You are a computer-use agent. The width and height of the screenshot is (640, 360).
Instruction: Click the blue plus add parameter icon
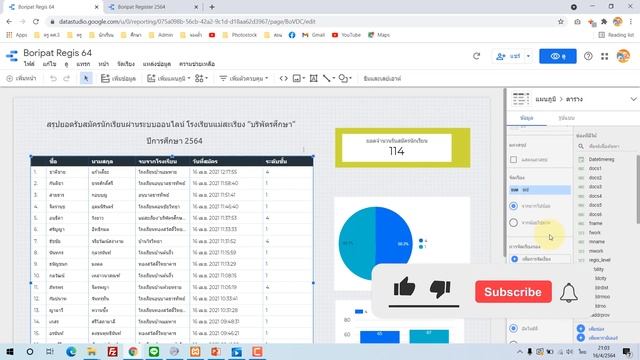(x=581, y=338)
